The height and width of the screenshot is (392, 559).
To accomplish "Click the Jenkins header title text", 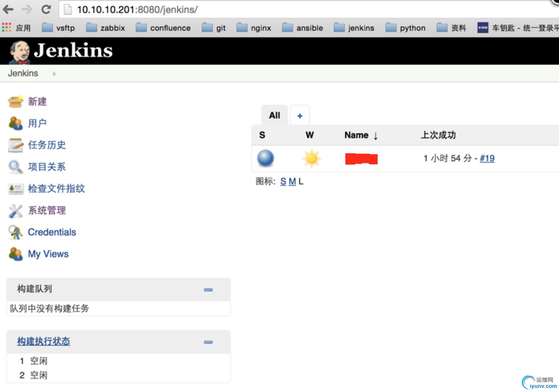I will point(73,50).
